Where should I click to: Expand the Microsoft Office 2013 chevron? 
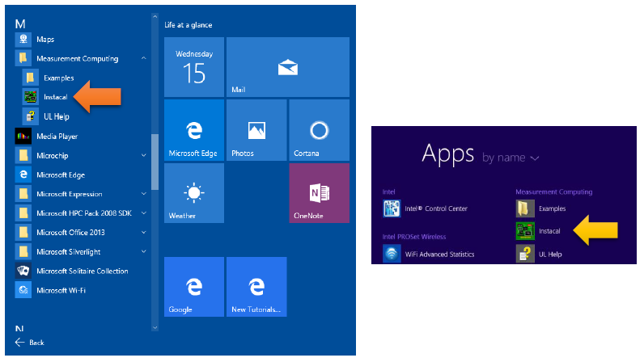144,232
